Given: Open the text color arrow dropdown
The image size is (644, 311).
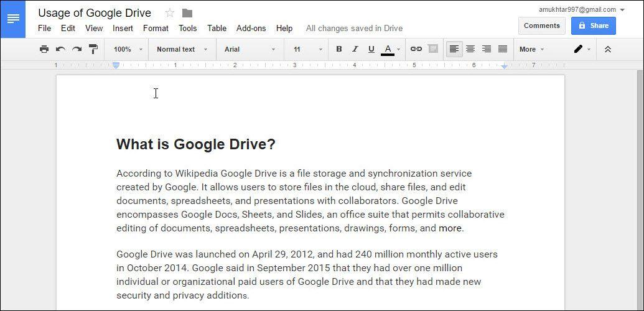Looking at the screenshot, I should tap(398, 49).
